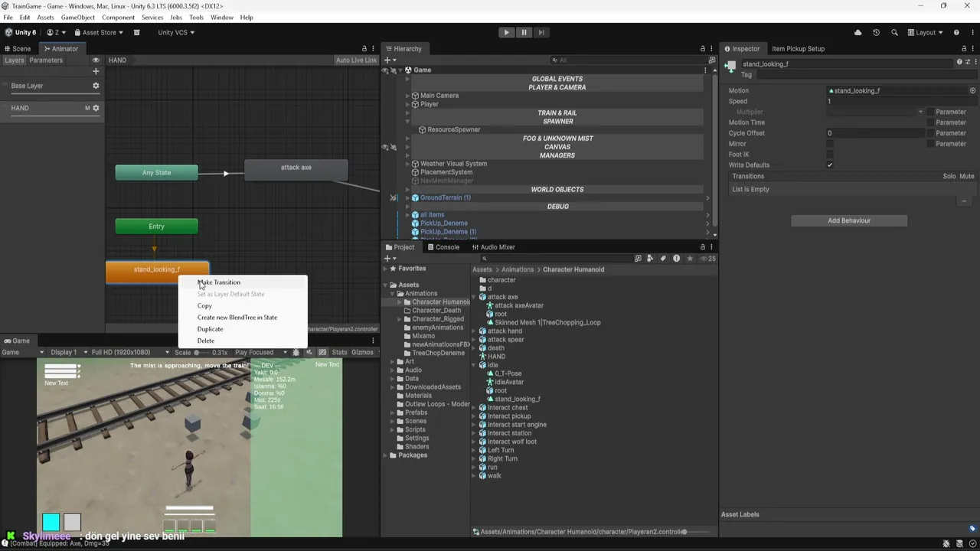Open the Hierarchy add object plus dropdown

point(390,60)
